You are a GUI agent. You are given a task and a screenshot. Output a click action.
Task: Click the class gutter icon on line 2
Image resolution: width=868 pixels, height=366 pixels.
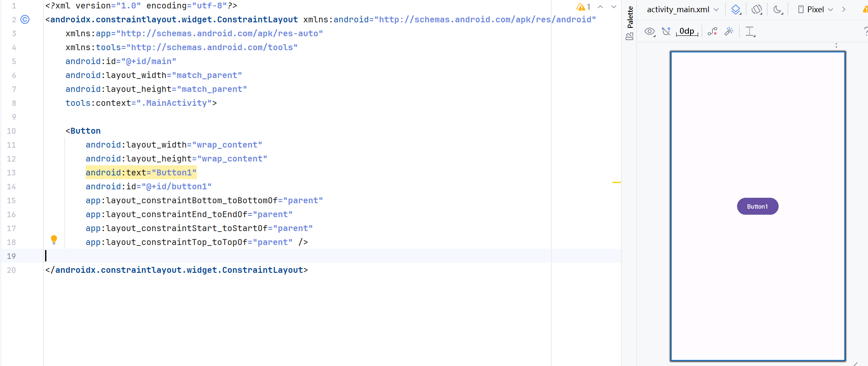click(25, 19)
